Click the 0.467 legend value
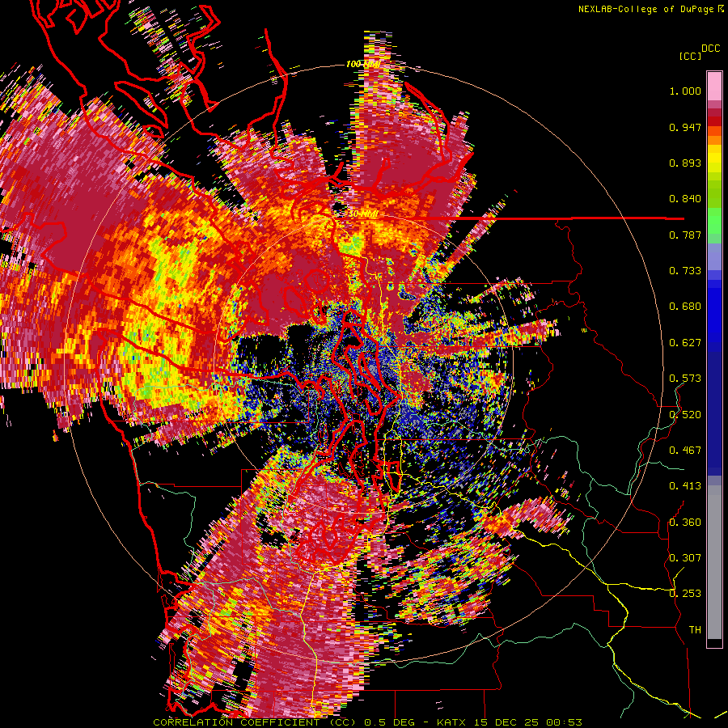This screenshot has height=728, width=728. (685, 451)
